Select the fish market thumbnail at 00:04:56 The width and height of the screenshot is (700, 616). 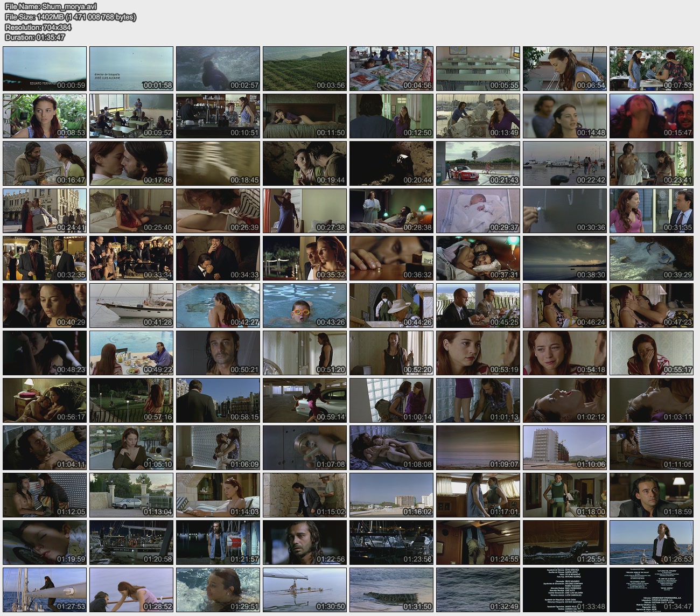(391, 68)
